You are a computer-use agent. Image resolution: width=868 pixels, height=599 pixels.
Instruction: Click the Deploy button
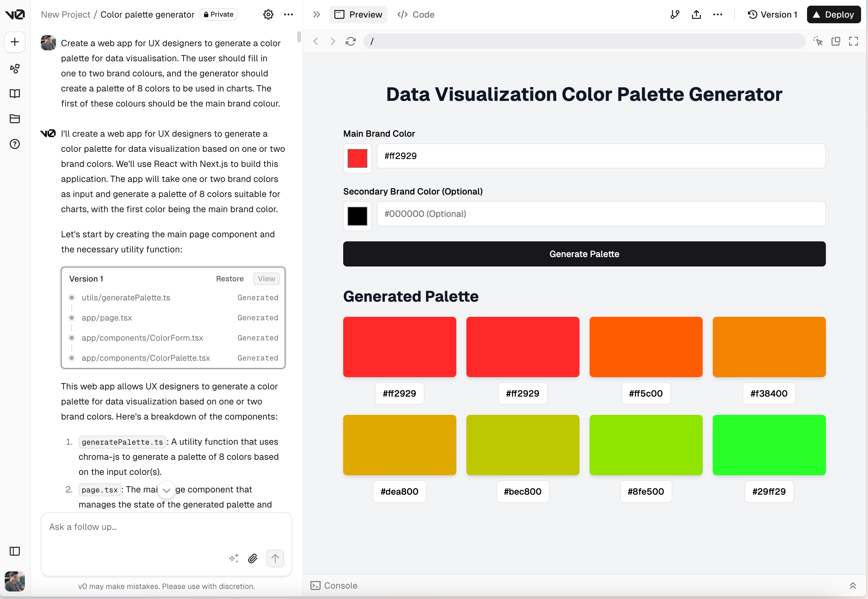point(833,15)
